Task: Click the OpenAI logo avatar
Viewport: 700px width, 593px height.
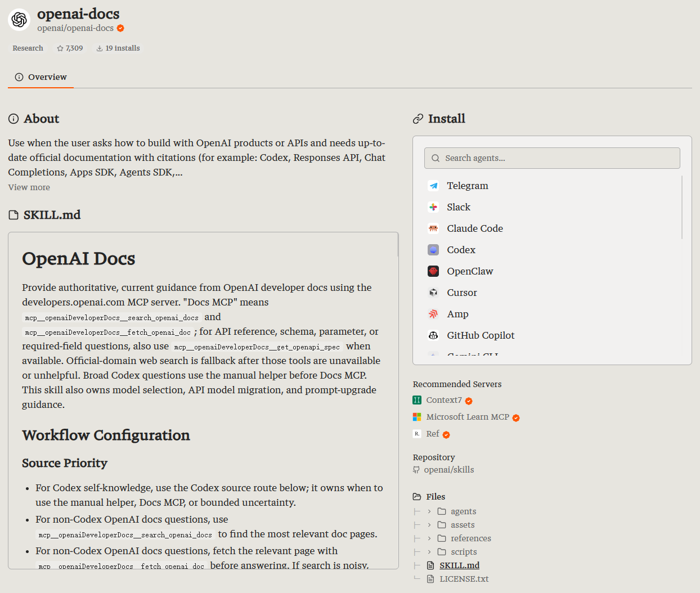Action: [19, 20]
